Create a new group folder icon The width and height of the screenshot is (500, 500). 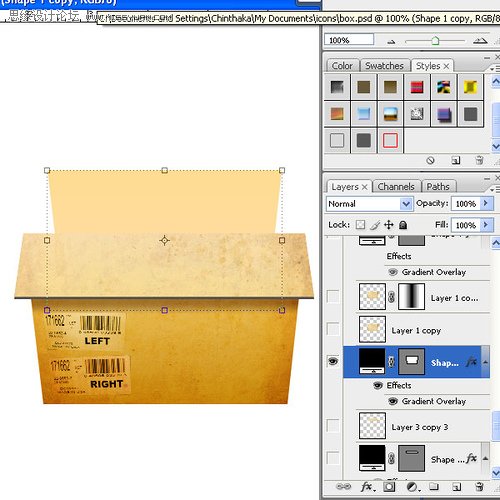[x=434, y=487]
